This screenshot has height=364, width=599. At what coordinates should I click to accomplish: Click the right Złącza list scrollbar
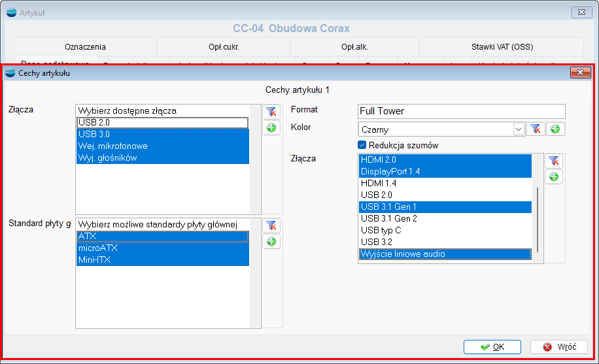tap(538, 219)
